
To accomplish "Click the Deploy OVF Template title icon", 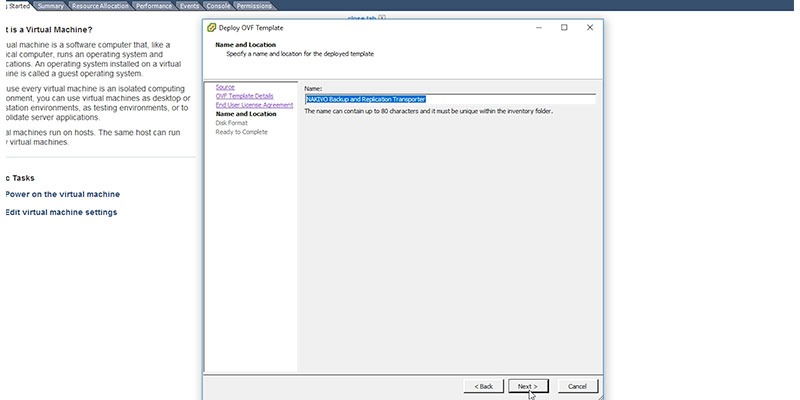I will (x=211, y=28).
